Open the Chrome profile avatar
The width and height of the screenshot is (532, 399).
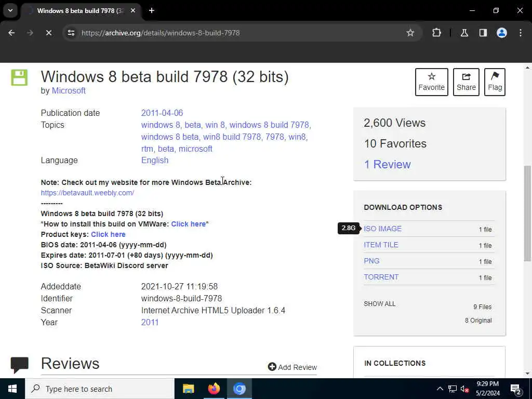[x=502, y=33]
